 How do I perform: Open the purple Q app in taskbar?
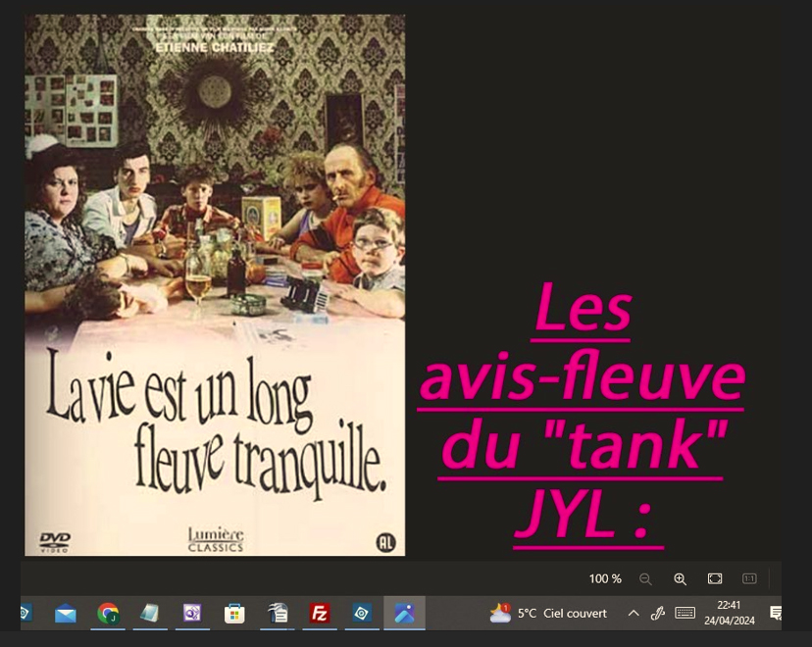(x=192, y=614)
